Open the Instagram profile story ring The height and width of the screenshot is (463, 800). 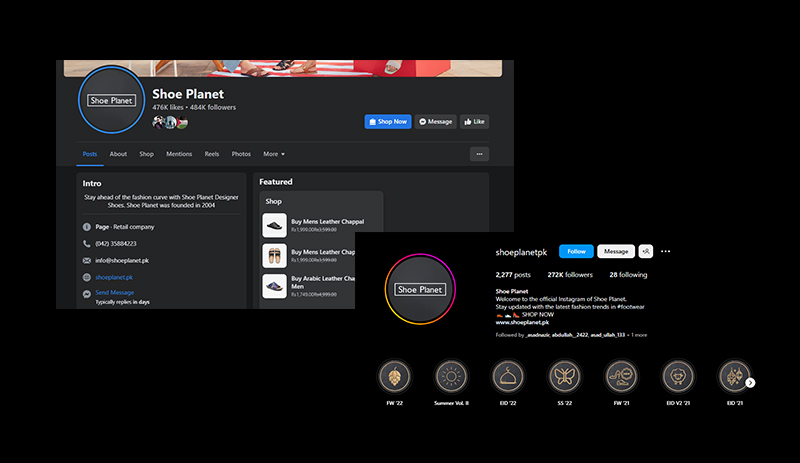(420, 289)
